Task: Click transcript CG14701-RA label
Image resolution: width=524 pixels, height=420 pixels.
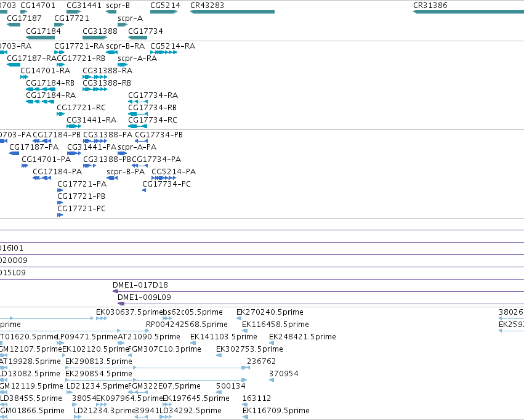Action: (x=45, y=71)
